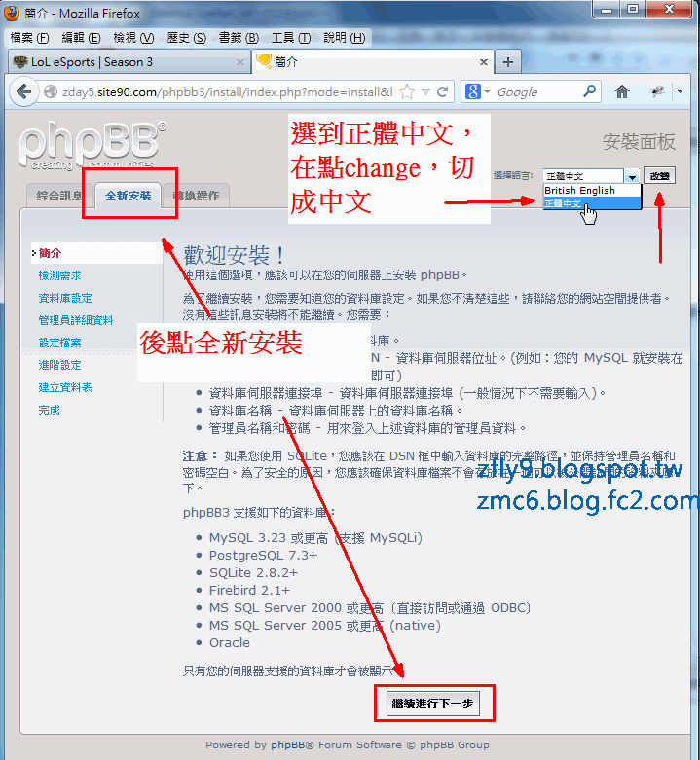Open the 檔案 (F) menu
The width and height of the screenshot is (700, 760).
pos(29,38)
